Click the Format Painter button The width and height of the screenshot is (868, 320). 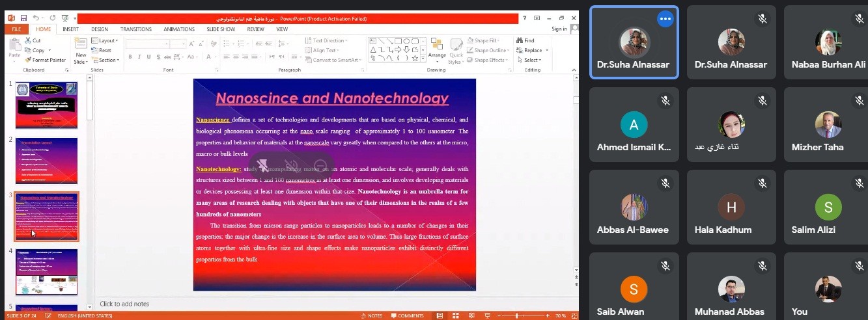[x=46, y=60]
